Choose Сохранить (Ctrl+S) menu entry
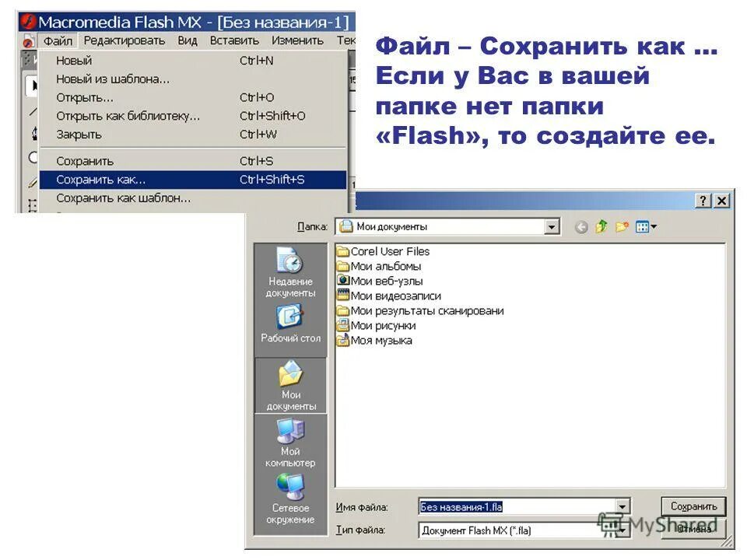The image size is (747, 560). coord(192,162)
